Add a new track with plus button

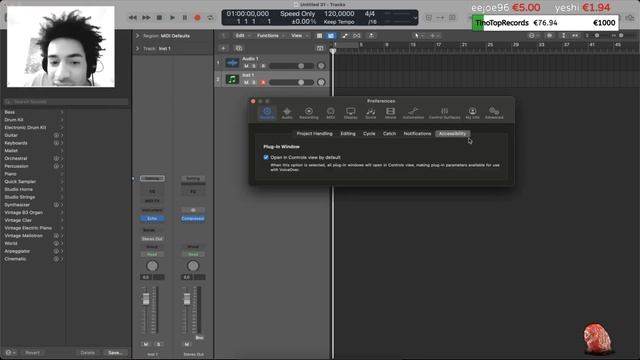(223, 48)
